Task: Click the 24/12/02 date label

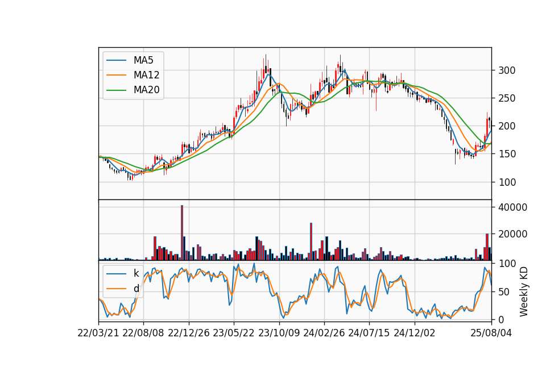Action: click(x=415, y=333)
